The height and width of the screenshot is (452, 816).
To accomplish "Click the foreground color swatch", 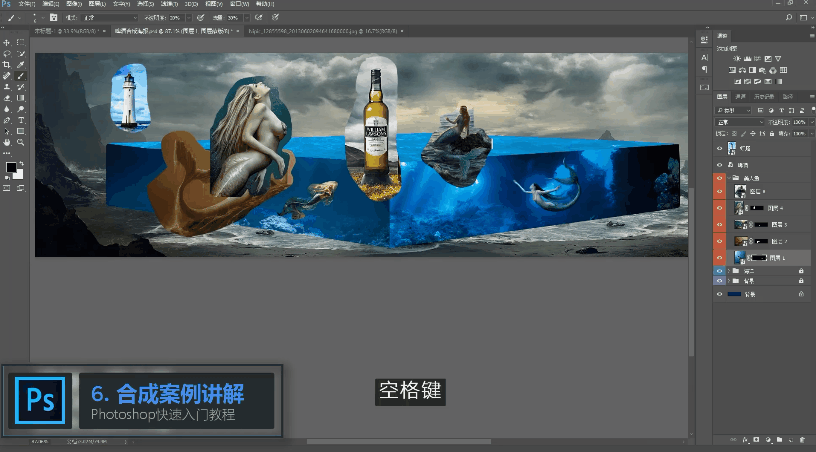I will pos(11,167).
